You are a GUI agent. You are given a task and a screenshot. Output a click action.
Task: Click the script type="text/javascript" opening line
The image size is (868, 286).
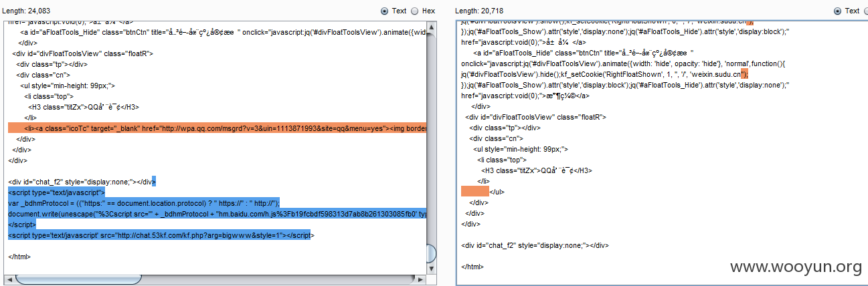pyautogui.click(x=56, y=192)
